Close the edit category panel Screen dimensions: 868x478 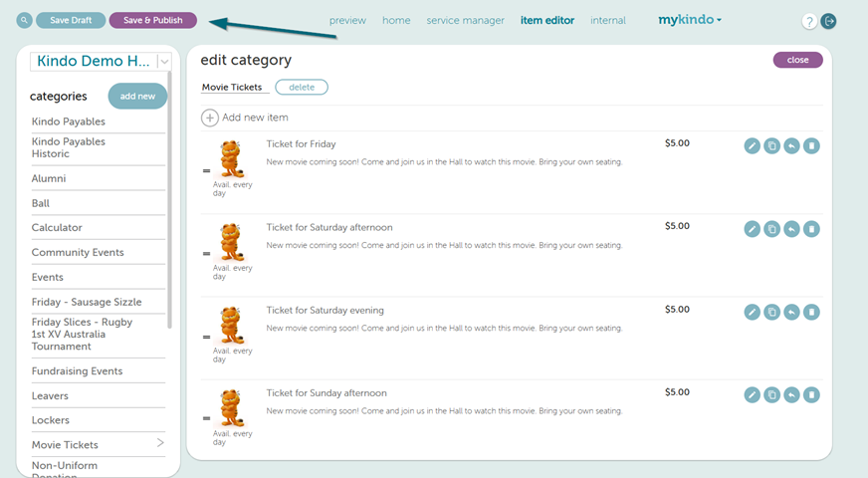pyautogui.click(x=797, y=60)
